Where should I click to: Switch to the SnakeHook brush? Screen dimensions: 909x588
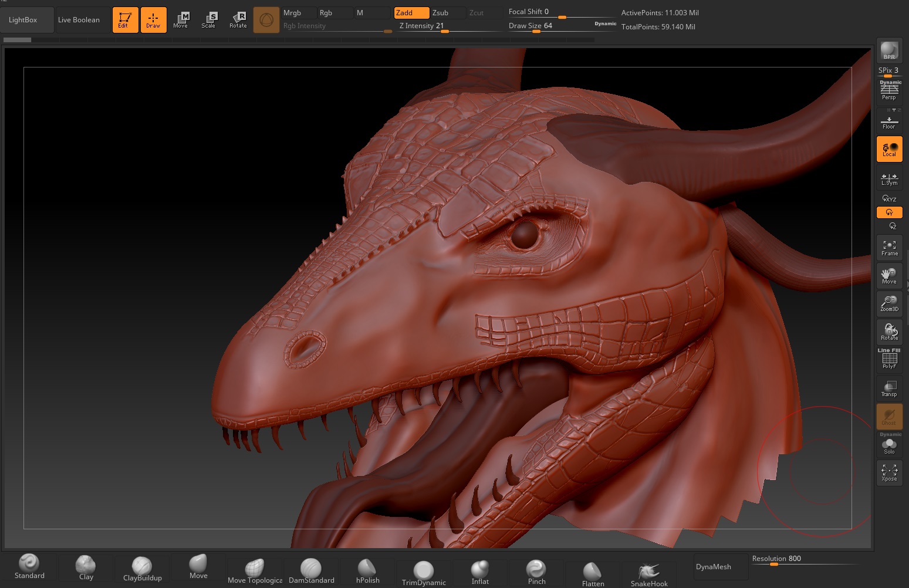(x=649, y=575)
